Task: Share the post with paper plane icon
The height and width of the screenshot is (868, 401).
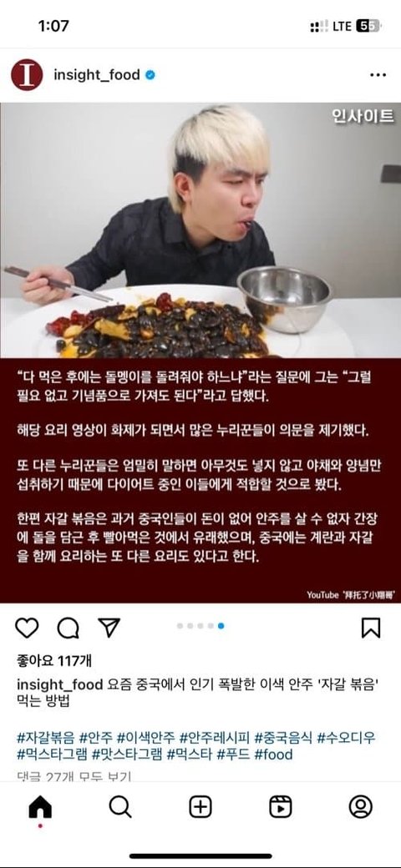Action: [109, 627]
